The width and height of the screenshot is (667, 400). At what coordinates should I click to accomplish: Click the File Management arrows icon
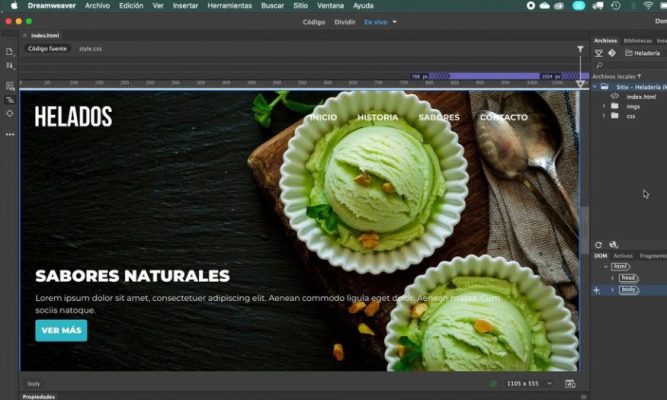point(9,66)
